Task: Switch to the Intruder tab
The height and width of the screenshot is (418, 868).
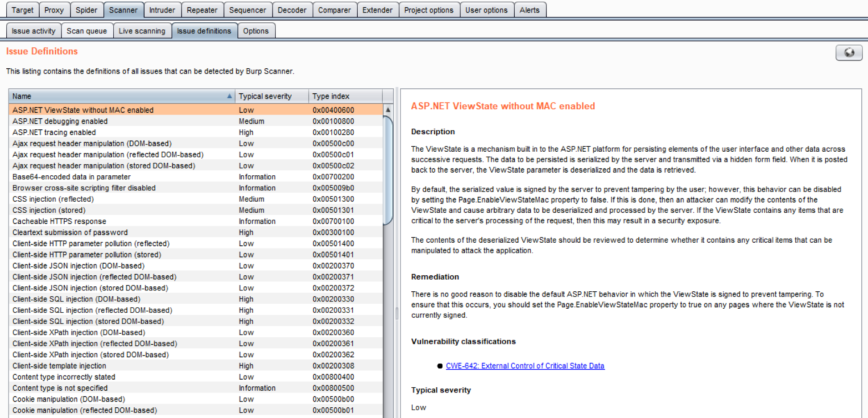Action: coord(162,10)
